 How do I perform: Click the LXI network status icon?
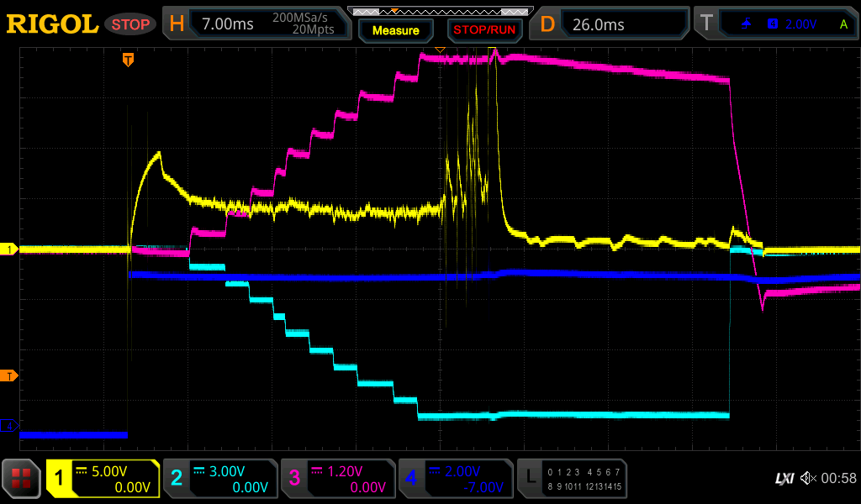point(784,478)
